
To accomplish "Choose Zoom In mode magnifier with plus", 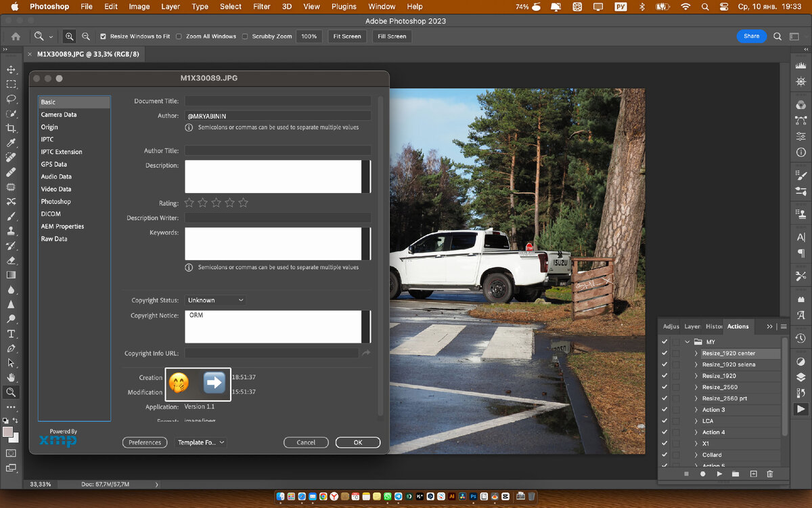I will click(69, 37).
